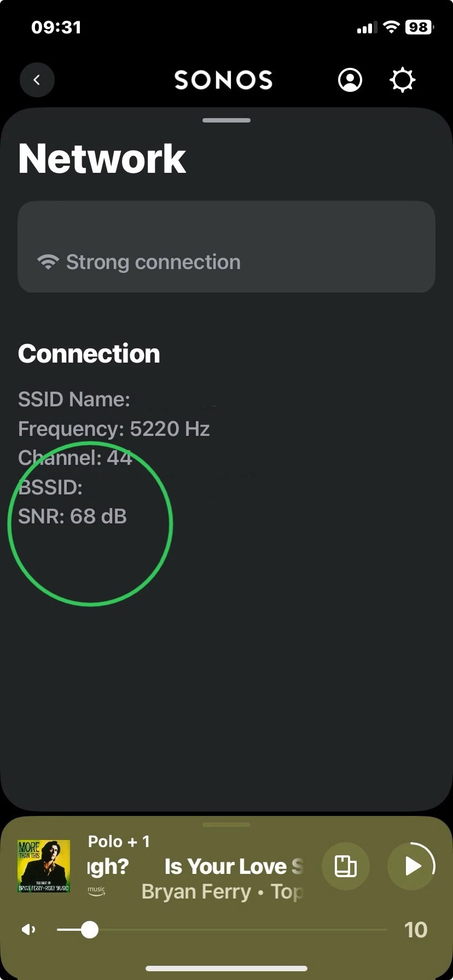Image resolution: width=453 pixels, height=980 pixels.
Task: Pull the Network sheet drag handle
Action: (226, 120)
